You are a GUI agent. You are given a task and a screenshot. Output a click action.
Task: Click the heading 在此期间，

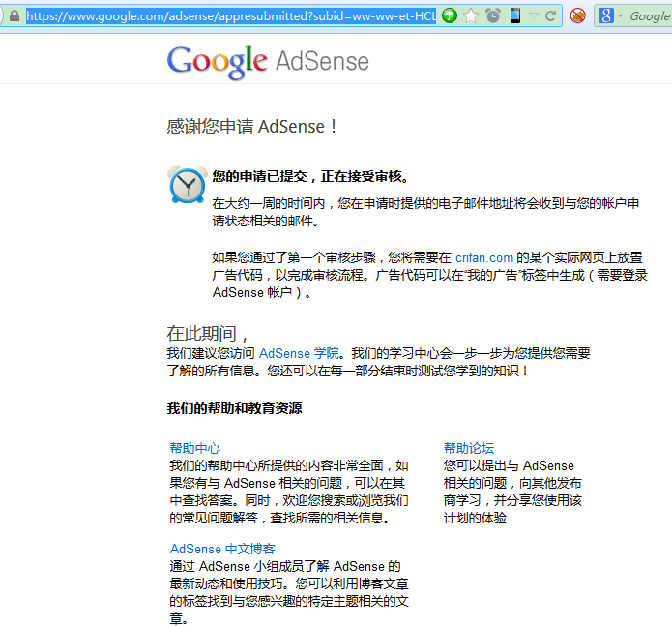[x=208, y=334]
